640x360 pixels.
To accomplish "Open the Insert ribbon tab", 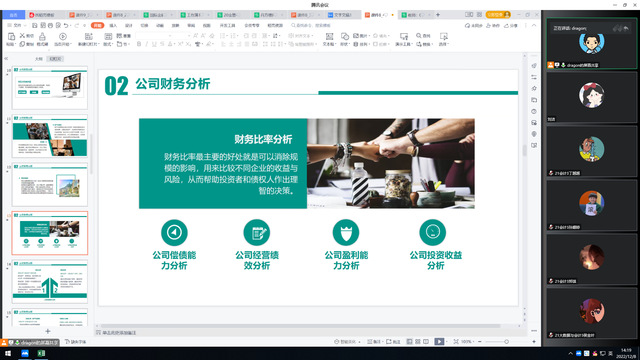I will tap(113, 25).
